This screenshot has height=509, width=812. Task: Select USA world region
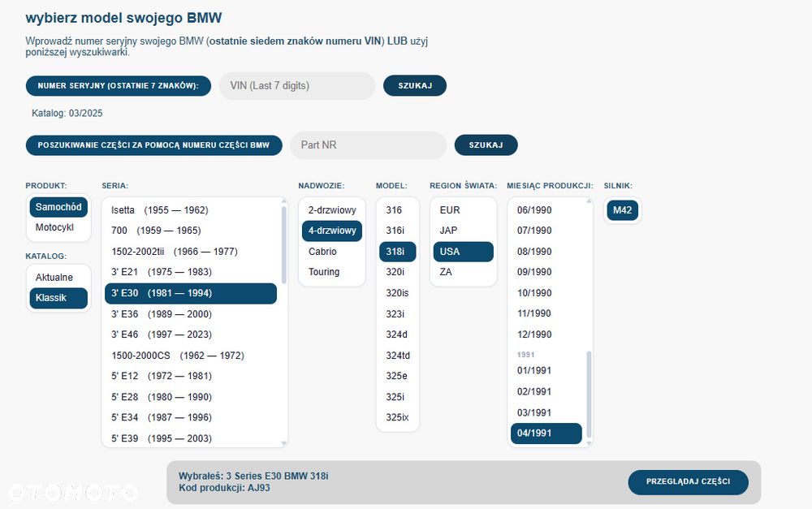[463, 252]
